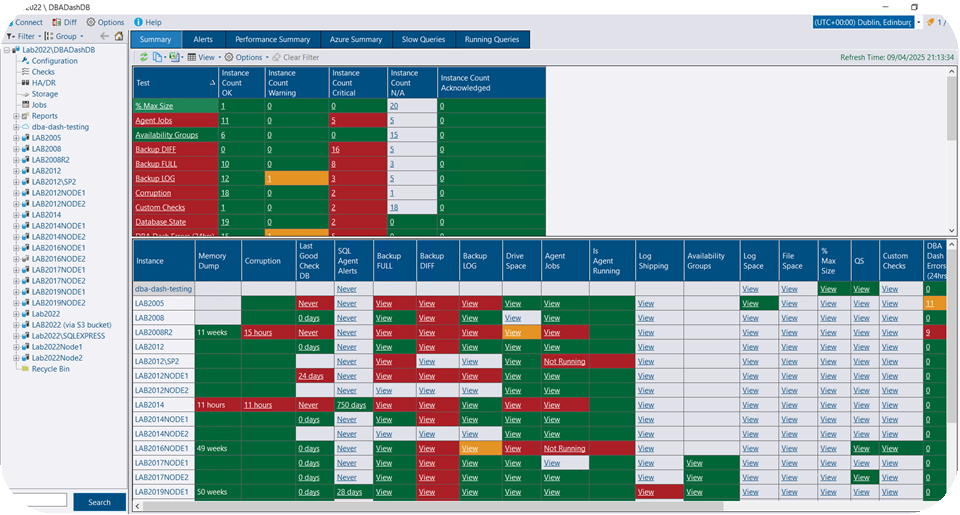This screenshot has width=960, height=515.
Task: Click the green refresh icon in summary toolbar
Action: click(143, 57)
